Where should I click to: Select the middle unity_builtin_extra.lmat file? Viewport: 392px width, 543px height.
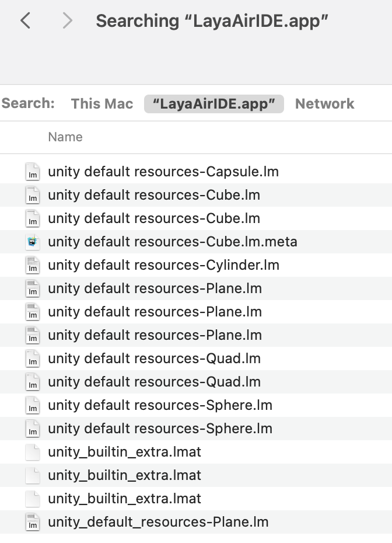point(124,475)
